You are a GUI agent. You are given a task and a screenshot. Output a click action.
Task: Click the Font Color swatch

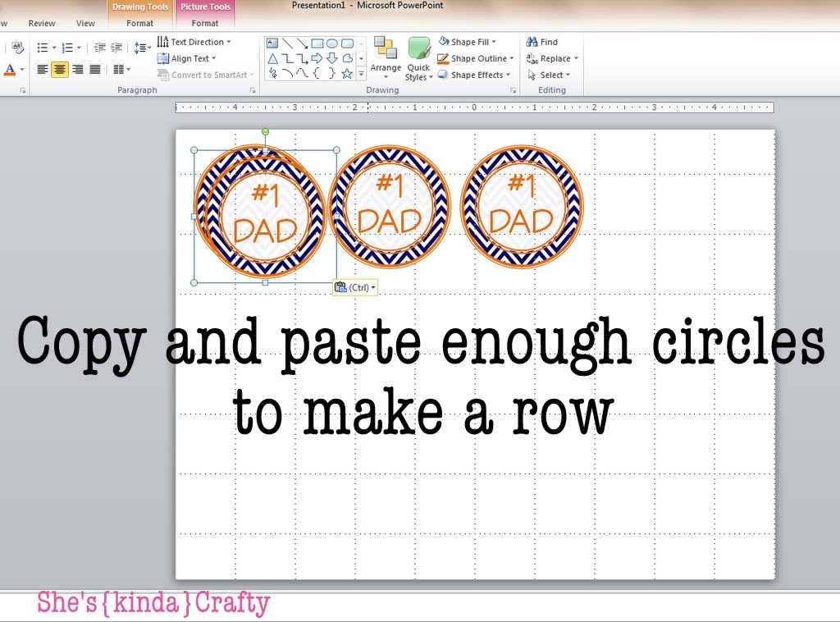pyautogui.click(x=10, y=70)
